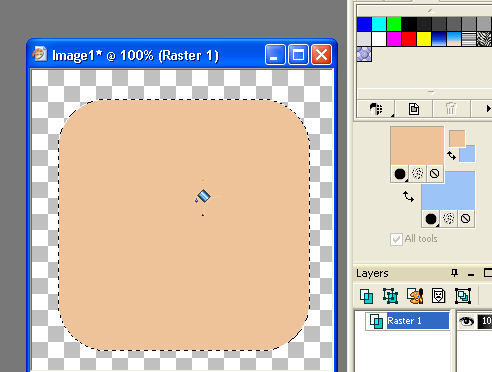Swap the foreground and background materials

408,196
